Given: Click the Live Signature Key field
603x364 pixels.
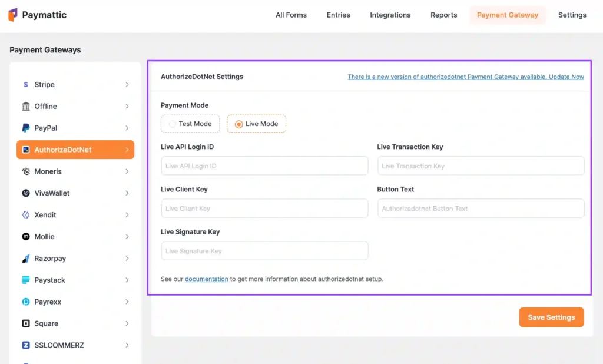Looking at the screenshot, I should (x=264, y=251).
